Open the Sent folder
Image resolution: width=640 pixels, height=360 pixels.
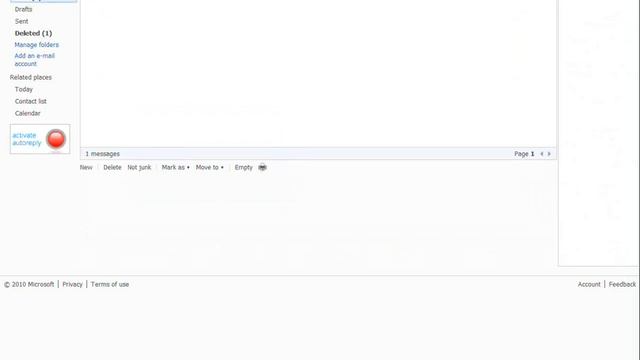pyautogui.click(x=22, y=21)
